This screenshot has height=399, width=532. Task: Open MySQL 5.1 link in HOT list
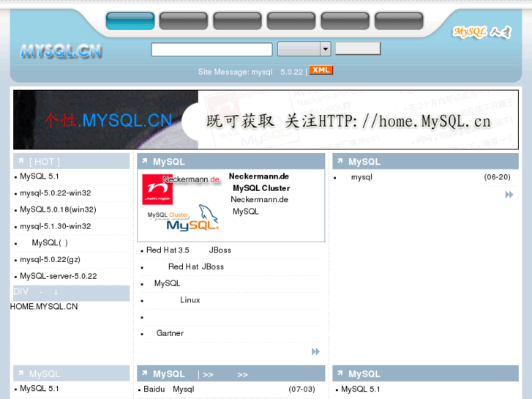[x=40, y=176]
